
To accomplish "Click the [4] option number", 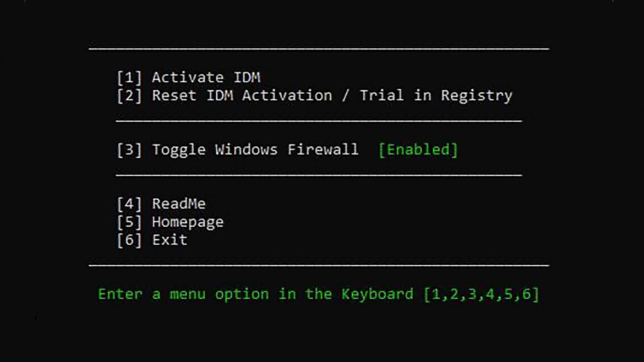I will coord(129,204).
